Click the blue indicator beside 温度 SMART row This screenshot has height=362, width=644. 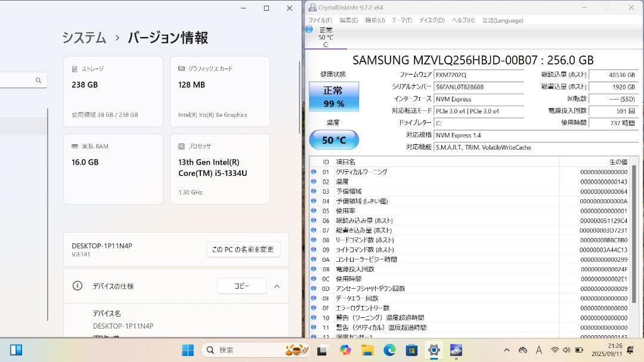314,180
